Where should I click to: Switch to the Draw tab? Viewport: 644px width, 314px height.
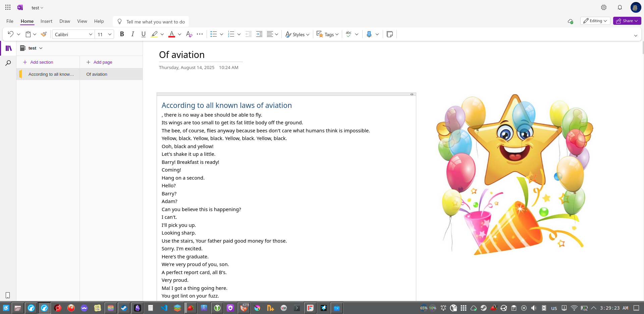pos(65,21)
